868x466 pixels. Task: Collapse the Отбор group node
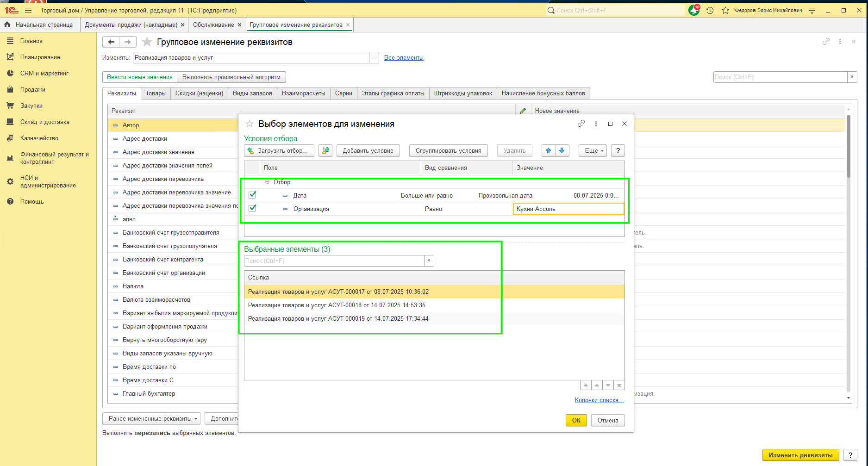click(267, 182)
